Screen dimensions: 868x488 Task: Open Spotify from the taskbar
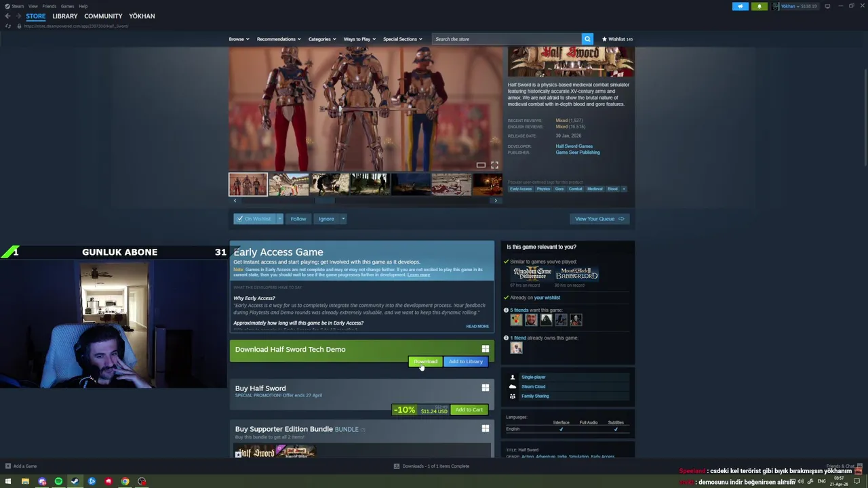[x=58, y=481]
